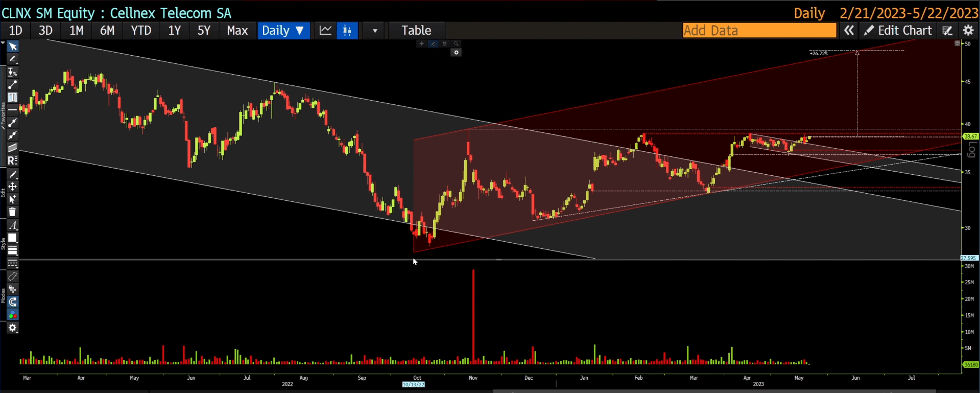This screenshot has height=393, width=980.
Task: Click the 10/13/22 date marker on axis
Action: click(414, 384)
